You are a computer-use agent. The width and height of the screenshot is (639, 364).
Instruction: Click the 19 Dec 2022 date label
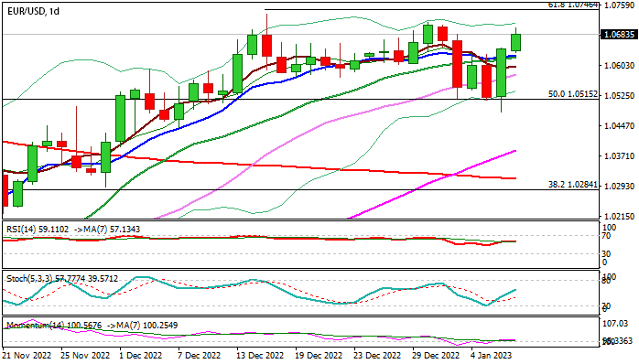[x=319, y=355]
